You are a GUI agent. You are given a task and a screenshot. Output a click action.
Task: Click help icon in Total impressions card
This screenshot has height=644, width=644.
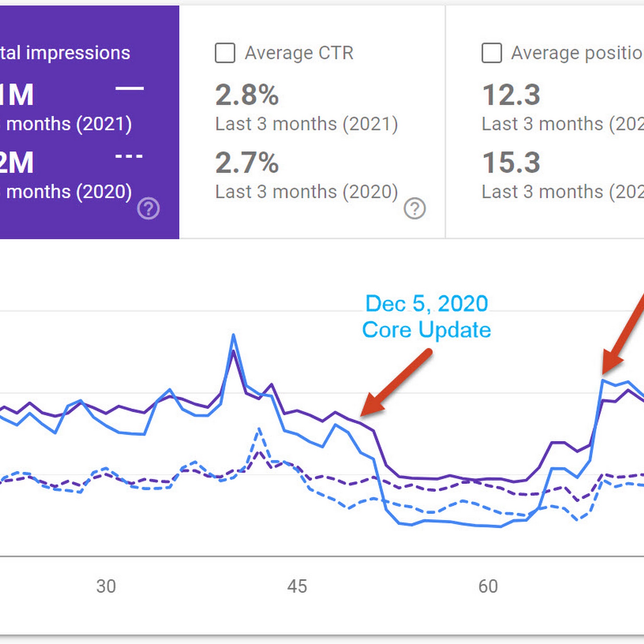[x=148, y=208]
